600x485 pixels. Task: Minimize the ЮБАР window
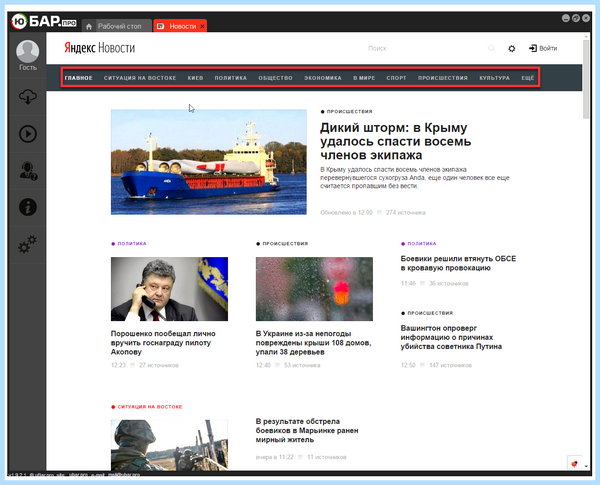[x=566, y=18]
